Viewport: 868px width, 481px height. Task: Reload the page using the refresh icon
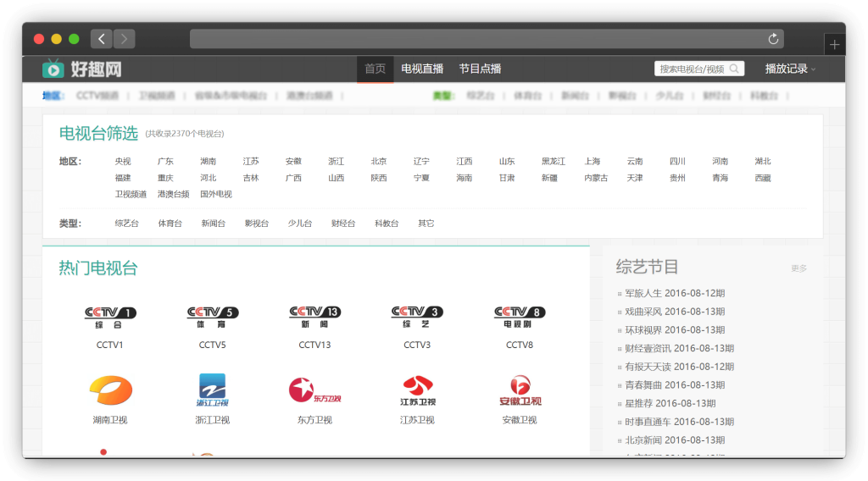tap(773, 39)
